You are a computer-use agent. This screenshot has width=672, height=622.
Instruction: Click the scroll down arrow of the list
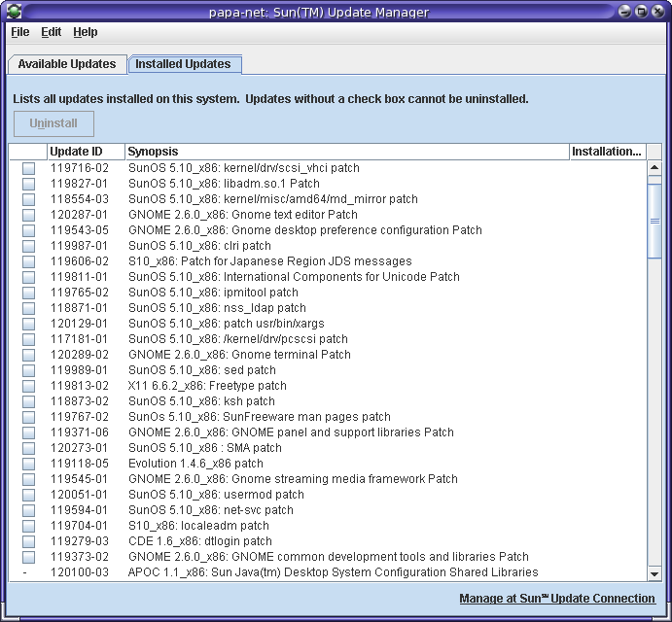coord(654,574)
